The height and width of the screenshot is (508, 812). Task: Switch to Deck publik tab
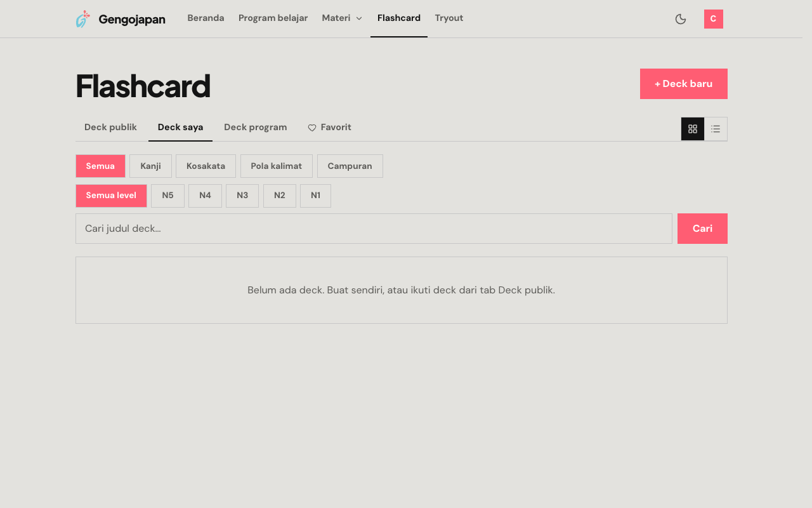(110, 128)
